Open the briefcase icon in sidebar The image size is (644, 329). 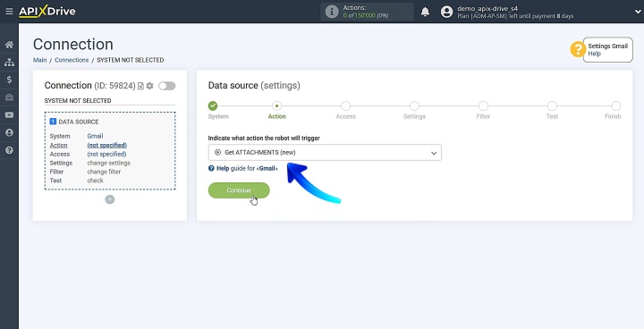(9, 97)
